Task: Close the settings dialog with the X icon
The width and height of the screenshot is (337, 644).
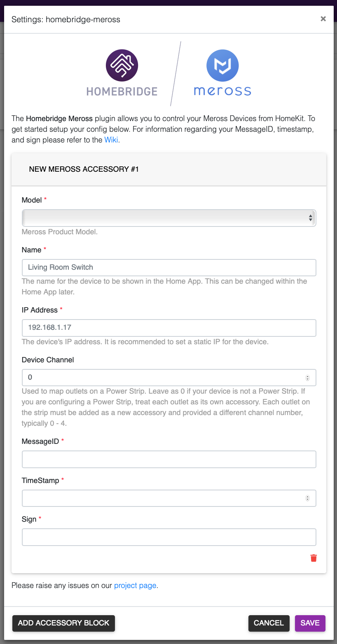Action: point(323,19)
